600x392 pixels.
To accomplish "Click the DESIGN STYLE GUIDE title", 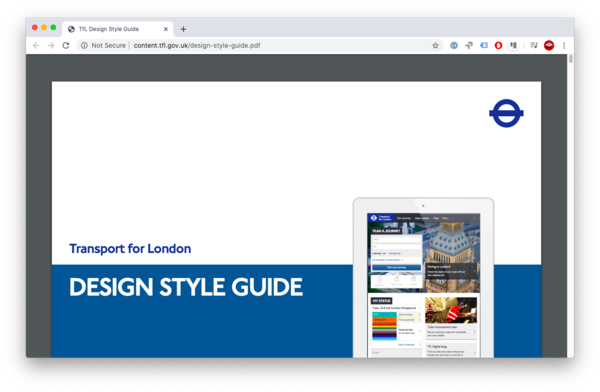I will [186, 287].
